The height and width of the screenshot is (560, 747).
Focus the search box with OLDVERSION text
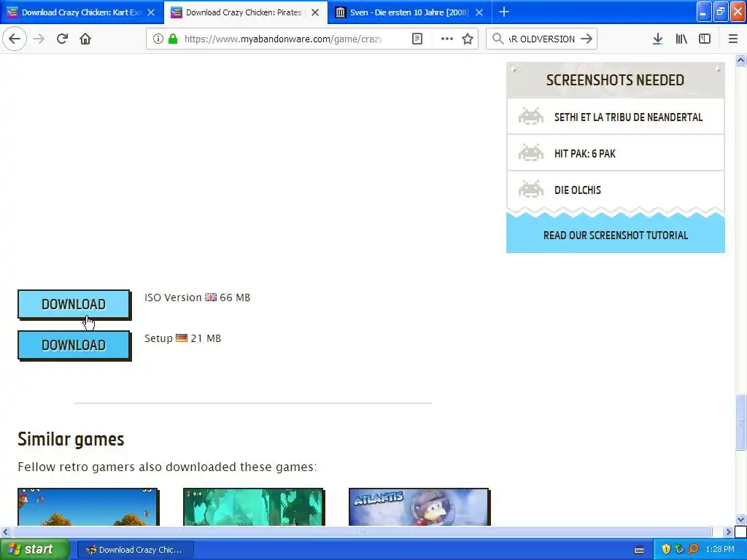[x=542, y=39]
